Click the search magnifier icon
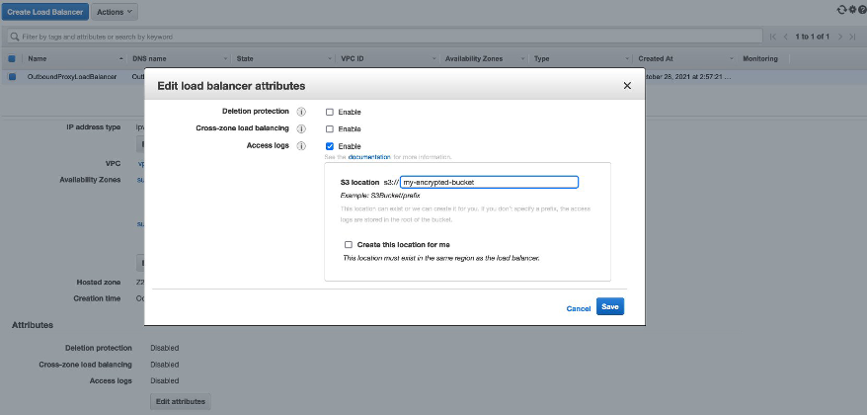Screen dimensions: 868x415 15,37
